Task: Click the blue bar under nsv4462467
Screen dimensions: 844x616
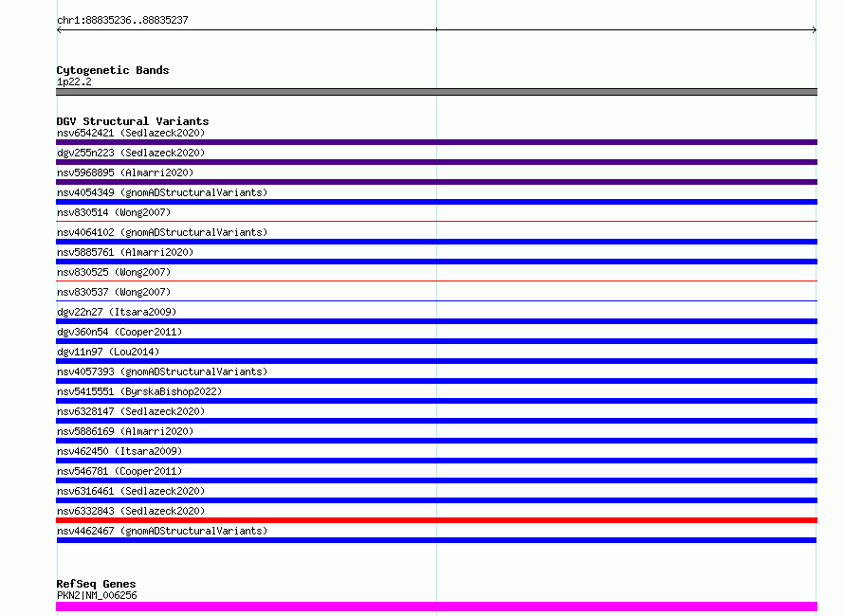Action: (x=436, y=540)
